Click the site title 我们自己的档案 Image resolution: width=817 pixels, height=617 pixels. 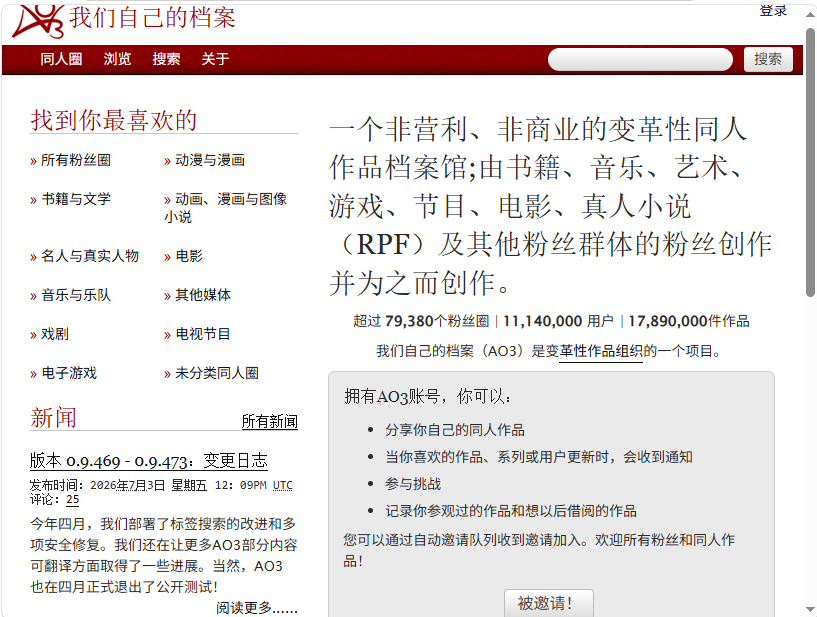pos(152,18)
